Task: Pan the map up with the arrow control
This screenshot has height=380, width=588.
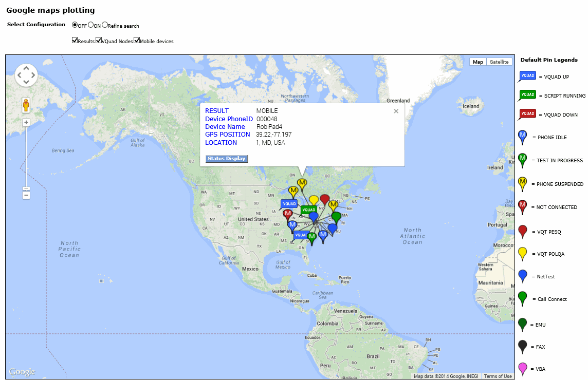Action: point(26,68)
